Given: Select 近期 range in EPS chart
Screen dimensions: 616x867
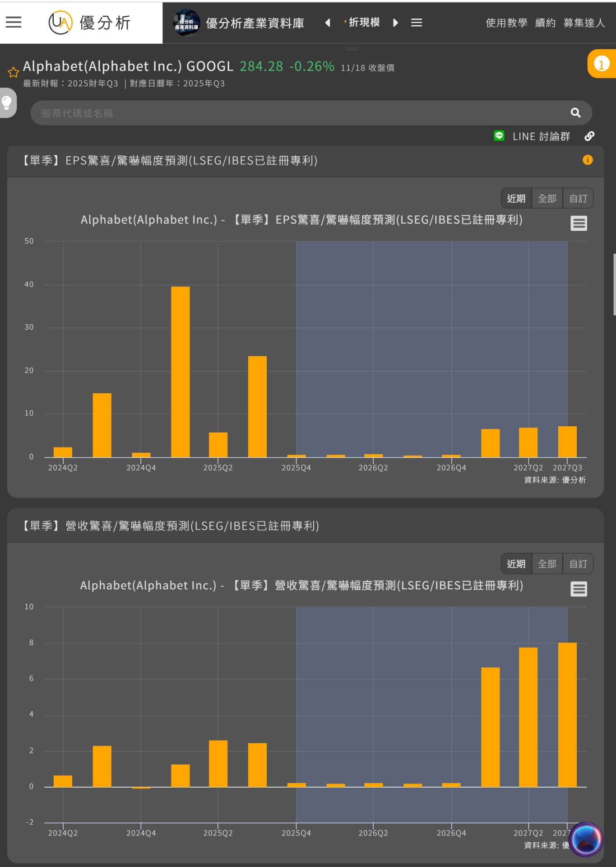Looking at the screenshot, I should click(x=516, y=198).
